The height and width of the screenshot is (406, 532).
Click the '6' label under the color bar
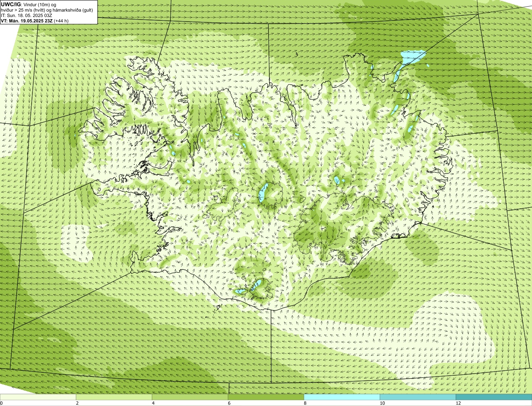coord(229,403)
